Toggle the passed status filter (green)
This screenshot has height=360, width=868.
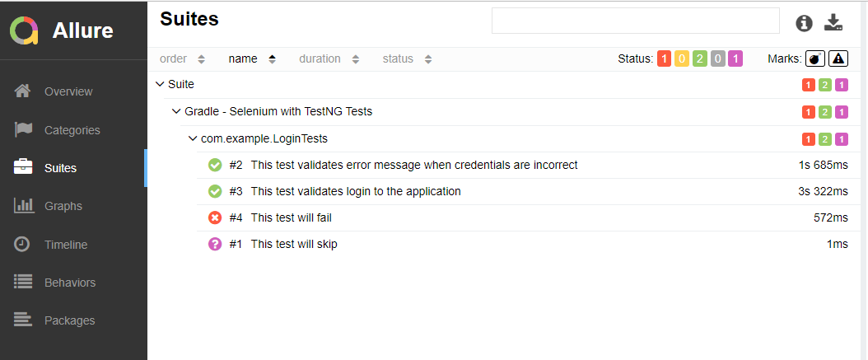[700, 58]
